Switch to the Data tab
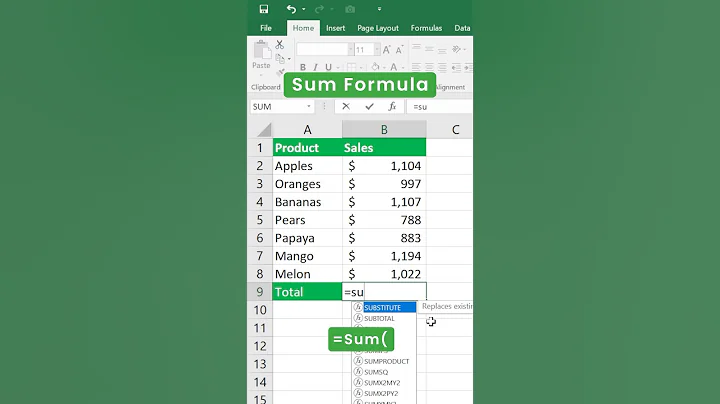 (462, 28)
